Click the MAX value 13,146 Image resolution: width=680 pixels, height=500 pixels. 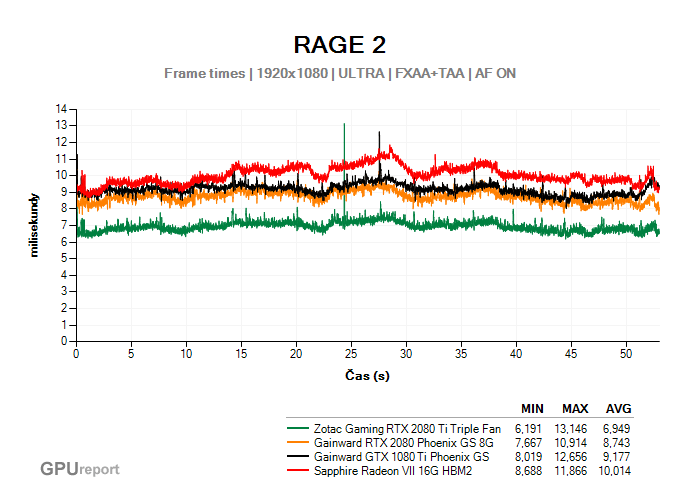pos(571,429)
